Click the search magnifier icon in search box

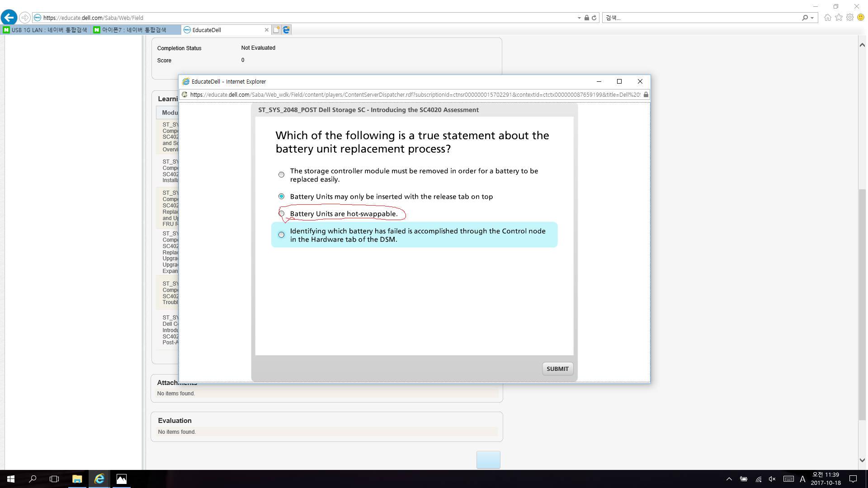tap(805, 18)
